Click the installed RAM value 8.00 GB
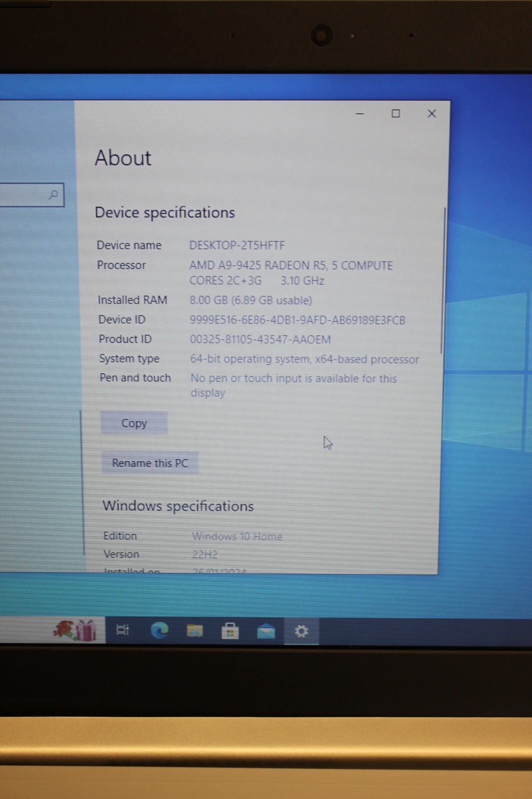532x799 pixels. pyautogui.click(x=251, y=300)
